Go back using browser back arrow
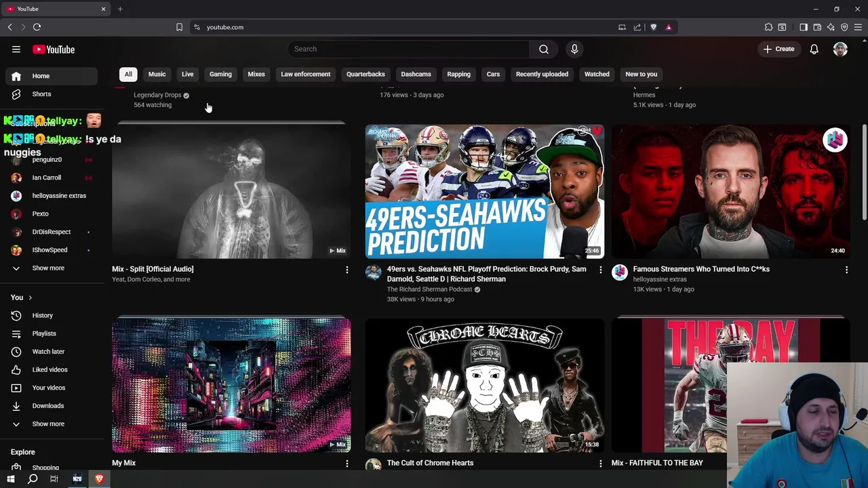868x488 pixels. (9, 27)
